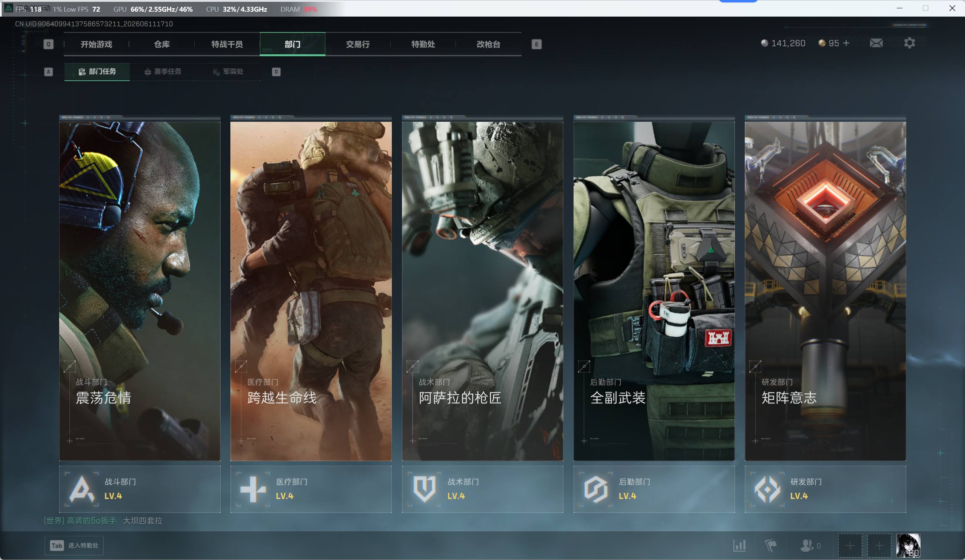
Task: Select the 部门 tab
Action: [x=293, y=44]
